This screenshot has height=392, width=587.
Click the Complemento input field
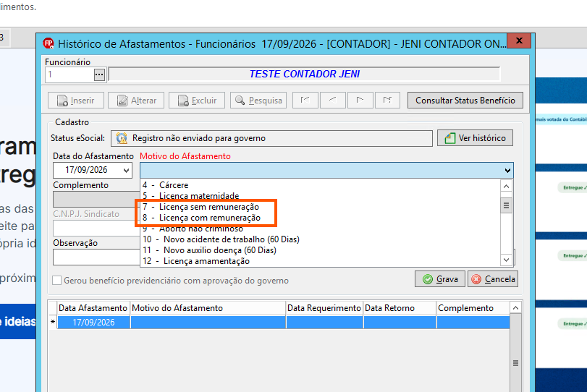click(96, 200)
